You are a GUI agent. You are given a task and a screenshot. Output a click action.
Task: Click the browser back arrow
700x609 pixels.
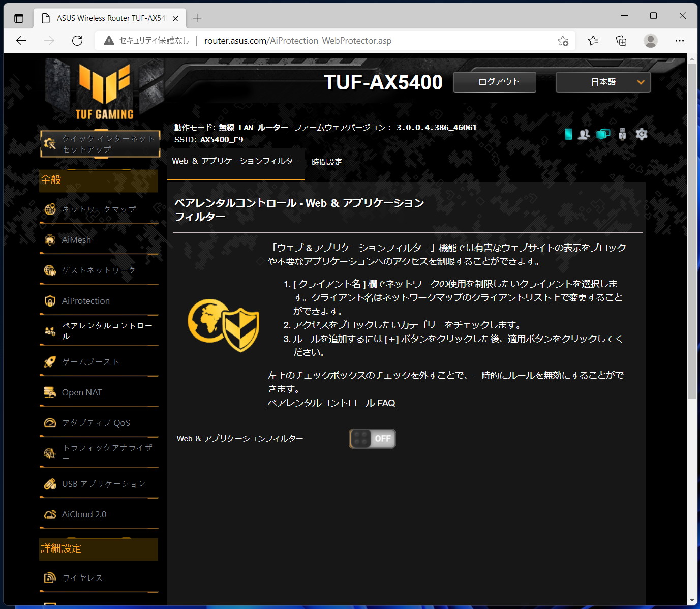[x=21, y=41]
